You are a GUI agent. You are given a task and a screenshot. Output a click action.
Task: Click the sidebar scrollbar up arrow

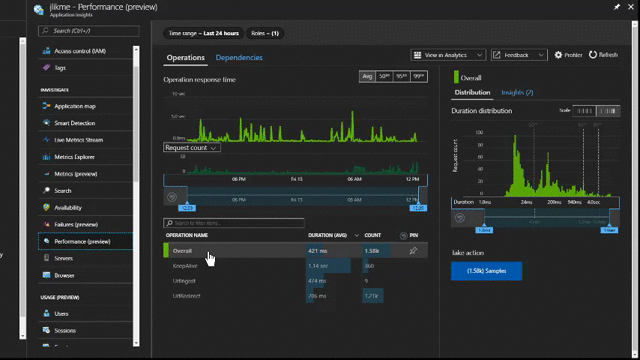[136, 49]
